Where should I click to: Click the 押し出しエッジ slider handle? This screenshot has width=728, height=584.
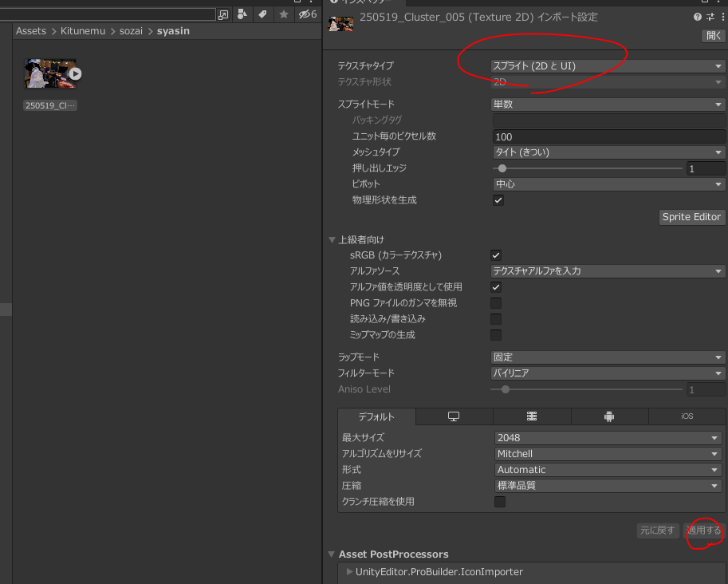click(x=502, y=168)
